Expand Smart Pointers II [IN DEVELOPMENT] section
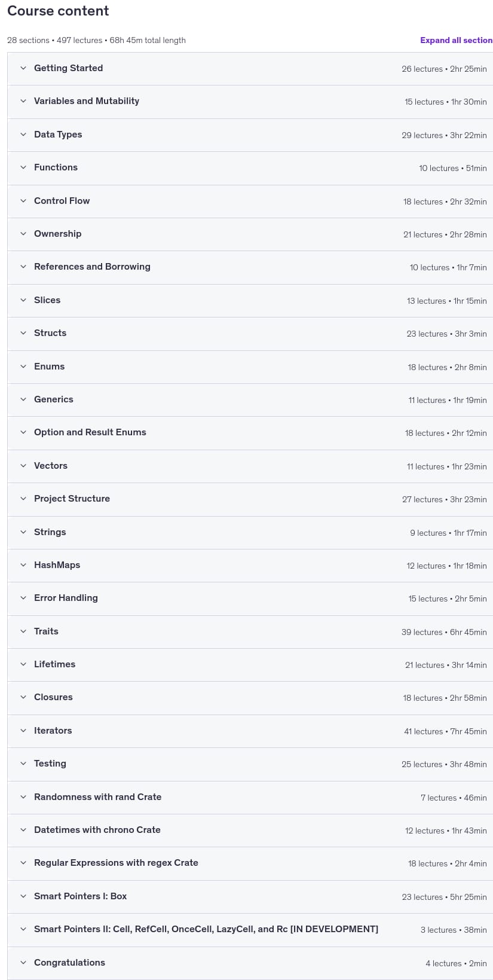Viewport: 493px width, 980px height. 250,930
